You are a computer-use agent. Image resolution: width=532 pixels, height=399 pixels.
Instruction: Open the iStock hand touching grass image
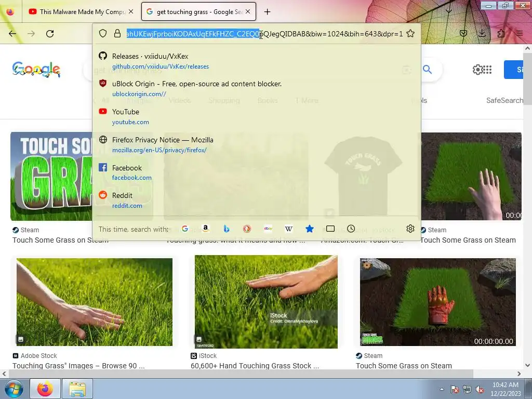[266, 302]
